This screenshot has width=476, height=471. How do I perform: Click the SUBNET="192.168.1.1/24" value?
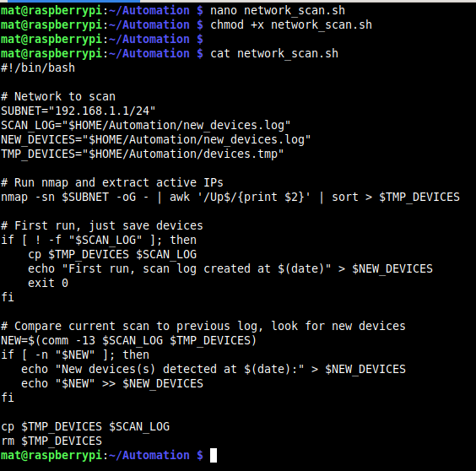click(x=78, y=111)
